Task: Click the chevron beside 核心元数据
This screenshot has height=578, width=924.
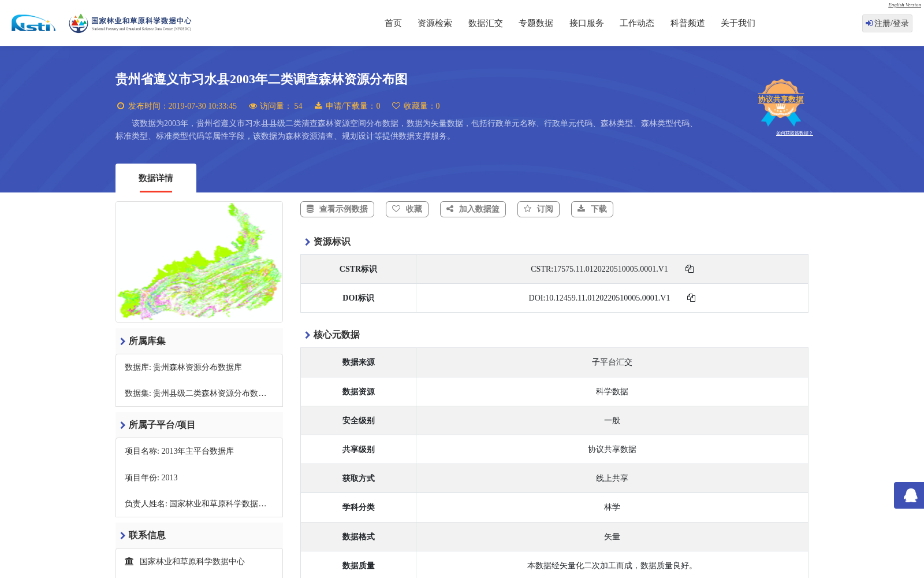Action: 307,335
